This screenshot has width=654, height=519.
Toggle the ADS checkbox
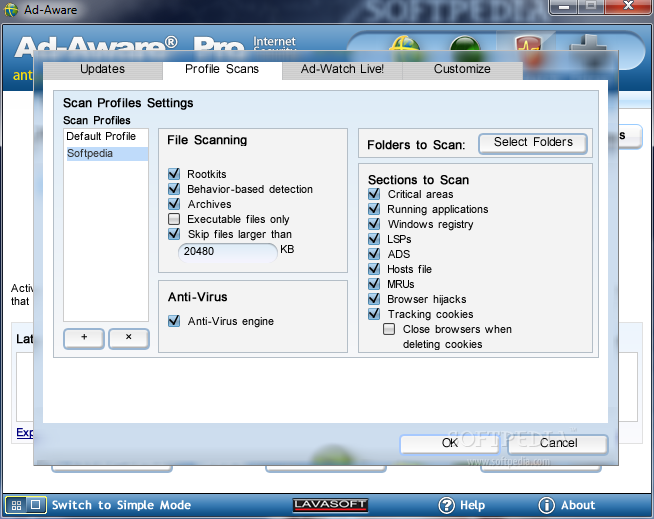pos(374,254)
